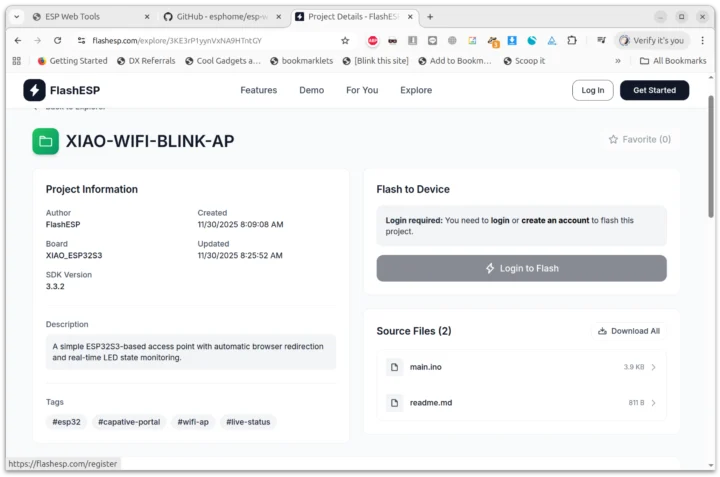Image resolution: width=720 pixels, height=477 pixels.
Task: Open the Explore nav item
Action: (x=416, y=90)
